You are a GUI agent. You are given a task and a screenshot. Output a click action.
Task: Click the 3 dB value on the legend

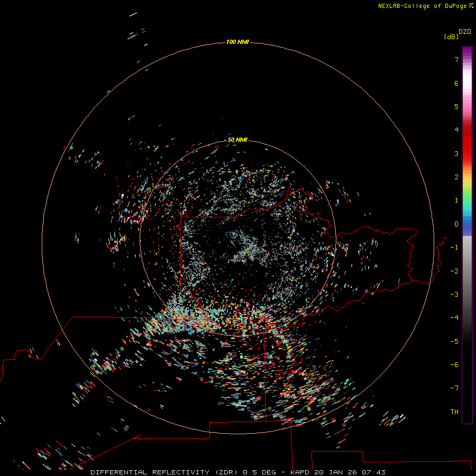pos(456,153)
